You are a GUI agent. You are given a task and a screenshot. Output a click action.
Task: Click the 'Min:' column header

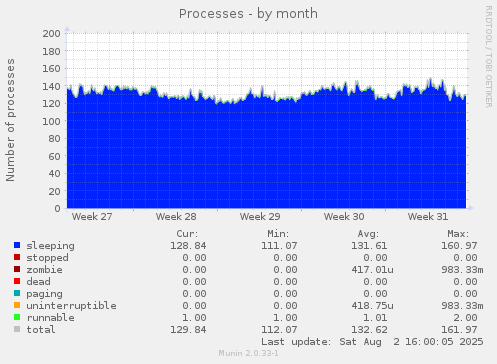coord(278,234)
